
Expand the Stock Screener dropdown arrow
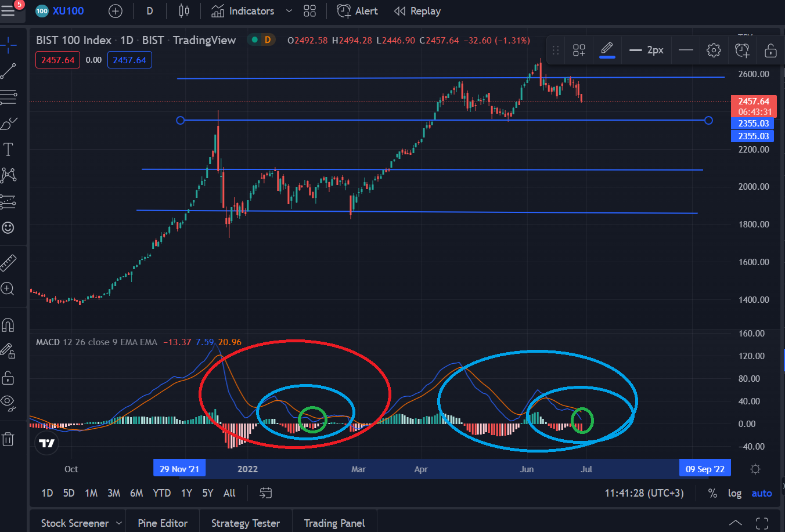coord(119,523)
